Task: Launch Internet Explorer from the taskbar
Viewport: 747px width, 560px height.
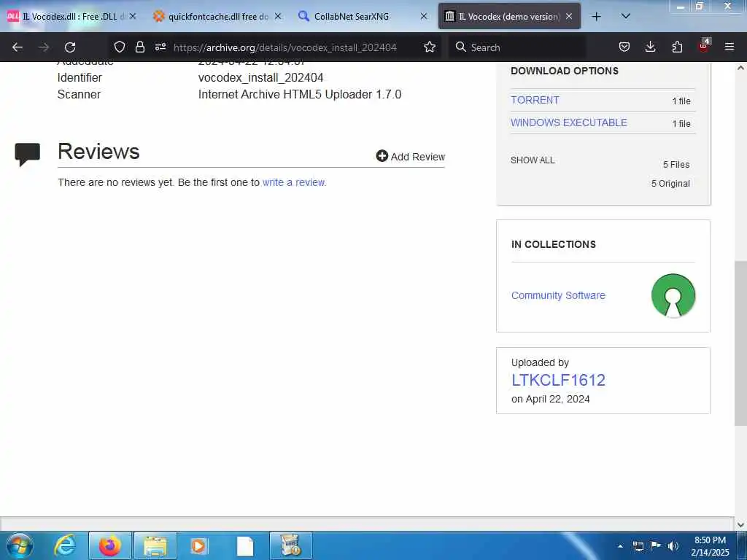Action: 65,545
